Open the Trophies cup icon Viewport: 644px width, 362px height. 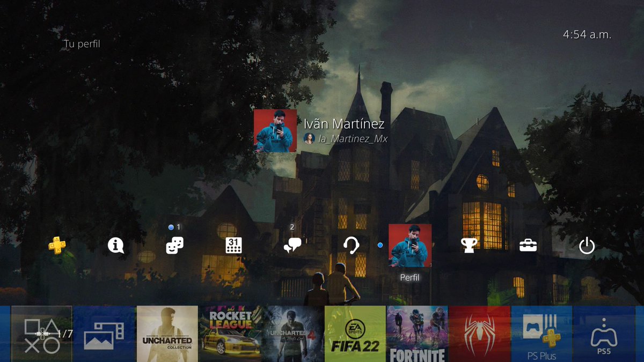[x=469, y=246]
